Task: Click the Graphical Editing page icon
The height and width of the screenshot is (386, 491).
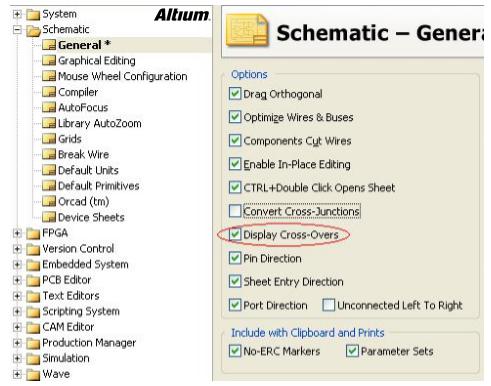Action: (49, 61)
